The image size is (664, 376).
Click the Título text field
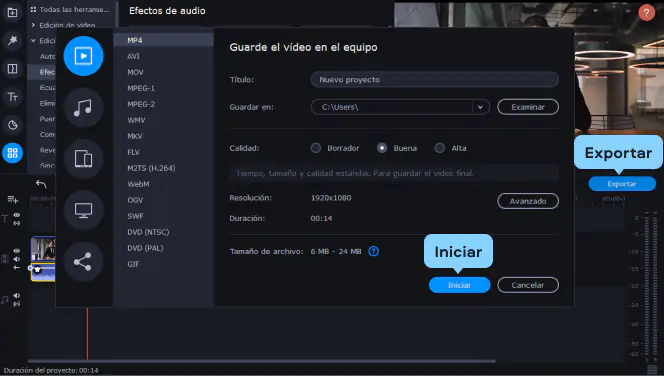click(434, 80)
